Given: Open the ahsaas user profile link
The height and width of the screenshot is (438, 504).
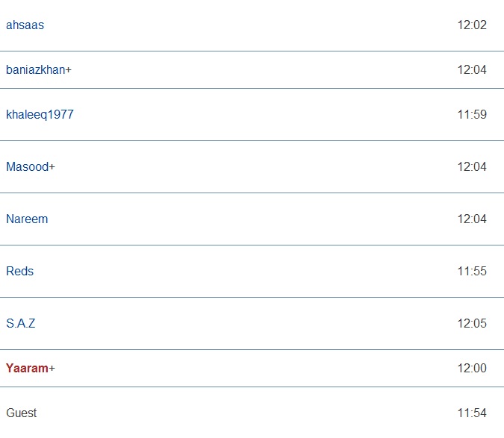Looking at the screenshot, I should click(x=25, y=25).
